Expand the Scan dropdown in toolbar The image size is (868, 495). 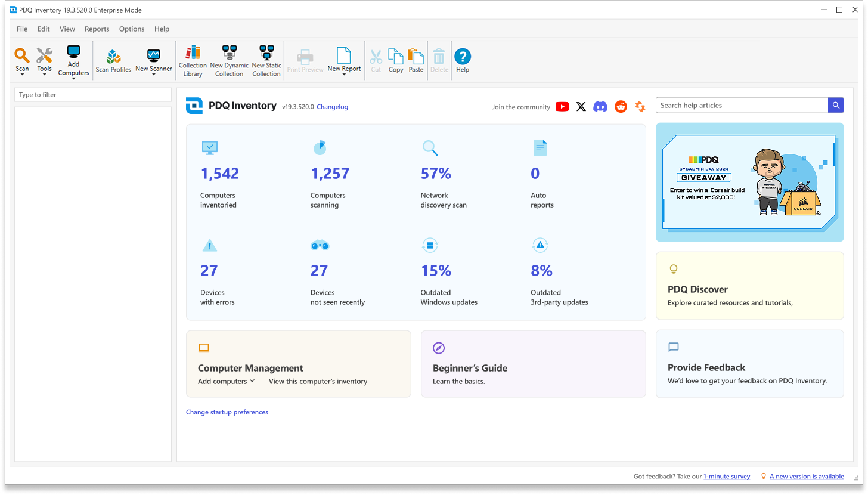click(x=22, y=75)
